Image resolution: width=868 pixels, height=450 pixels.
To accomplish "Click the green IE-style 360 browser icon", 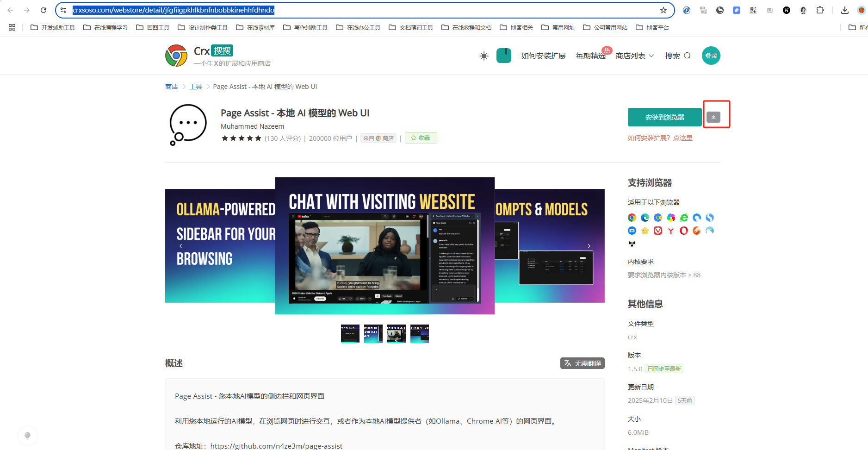I will (684, 218).
